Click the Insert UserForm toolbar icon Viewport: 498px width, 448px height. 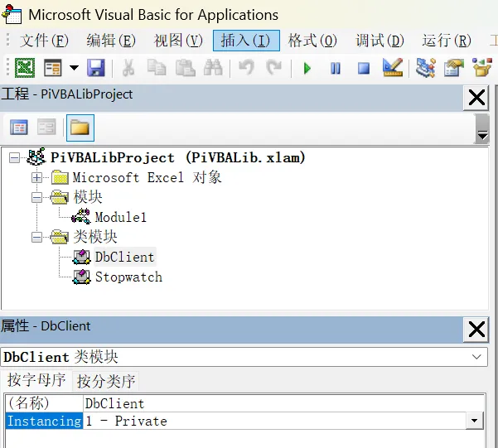[52, 68]
